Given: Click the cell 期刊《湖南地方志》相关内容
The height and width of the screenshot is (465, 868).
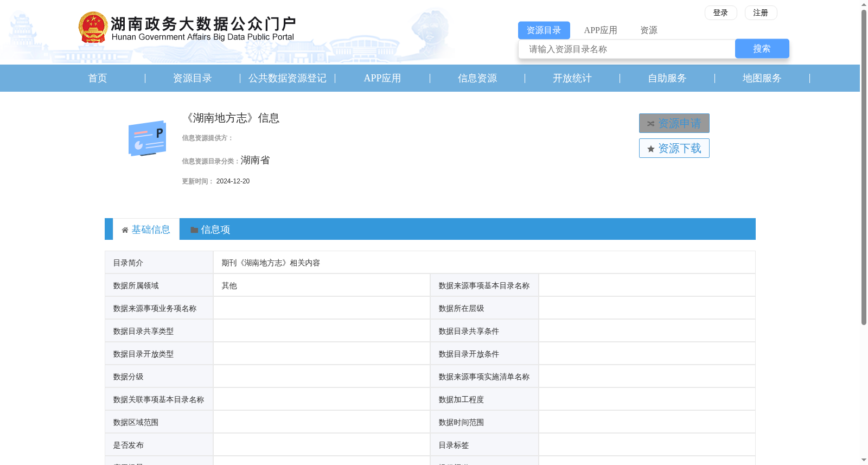Looking at the screenshot, I should pyautogui.click(x=271, y=263).
